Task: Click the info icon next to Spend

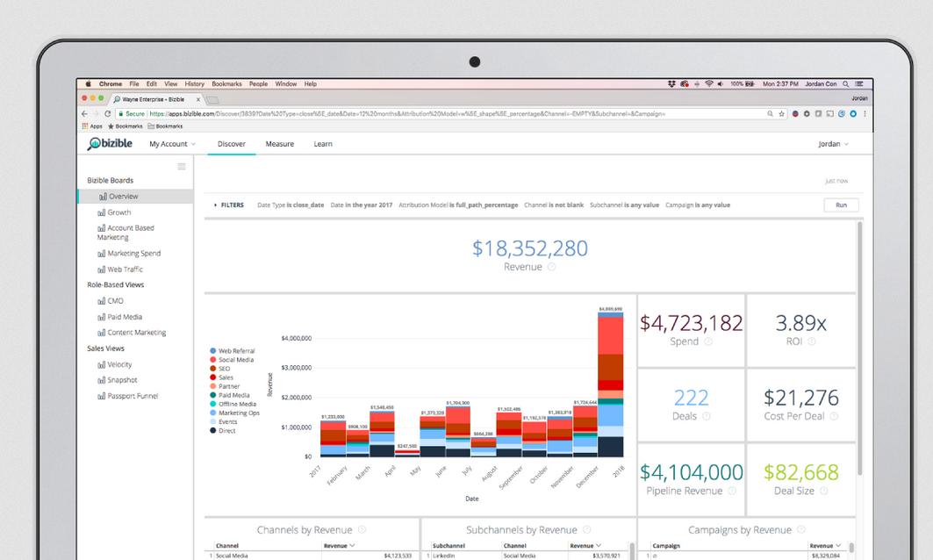Action: 708,342
